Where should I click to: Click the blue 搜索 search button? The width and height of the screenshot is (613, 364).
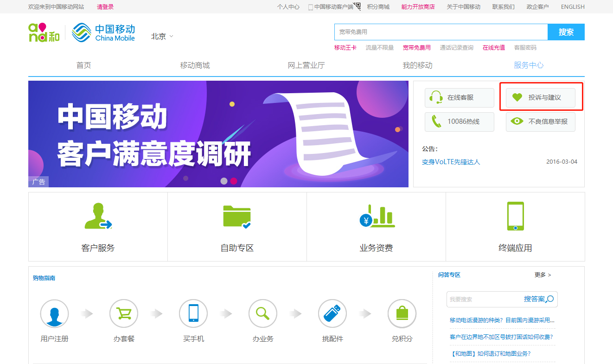coord(566,32)
